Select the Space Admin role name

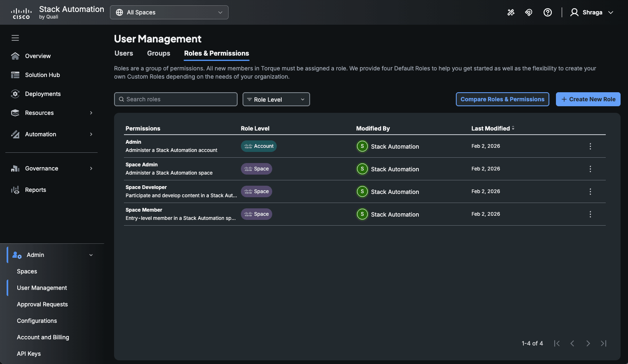(142, 165)
